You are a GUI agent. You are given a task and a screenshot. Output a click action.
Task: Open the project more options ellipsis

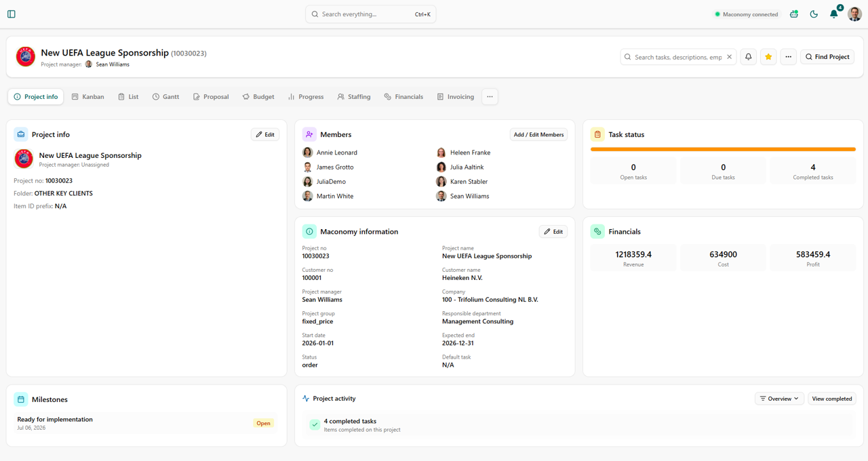click(x=788, y=57)
